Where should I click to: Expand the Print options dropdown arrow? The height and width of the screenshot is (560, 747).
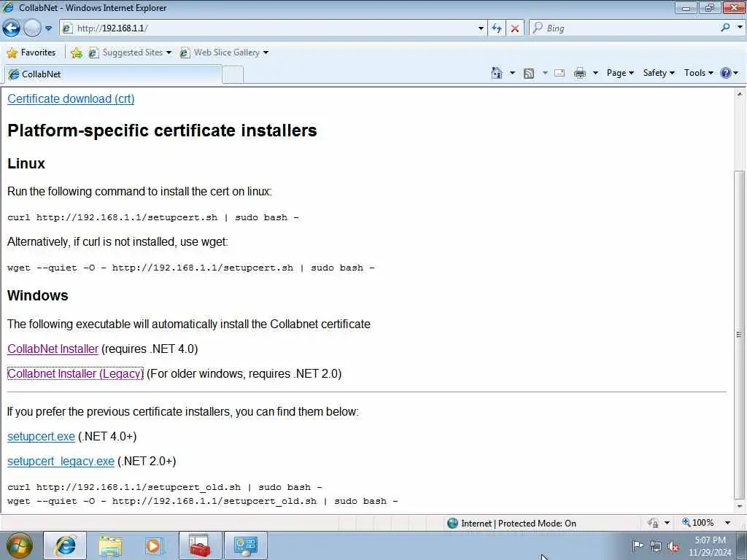pos(595,73)
